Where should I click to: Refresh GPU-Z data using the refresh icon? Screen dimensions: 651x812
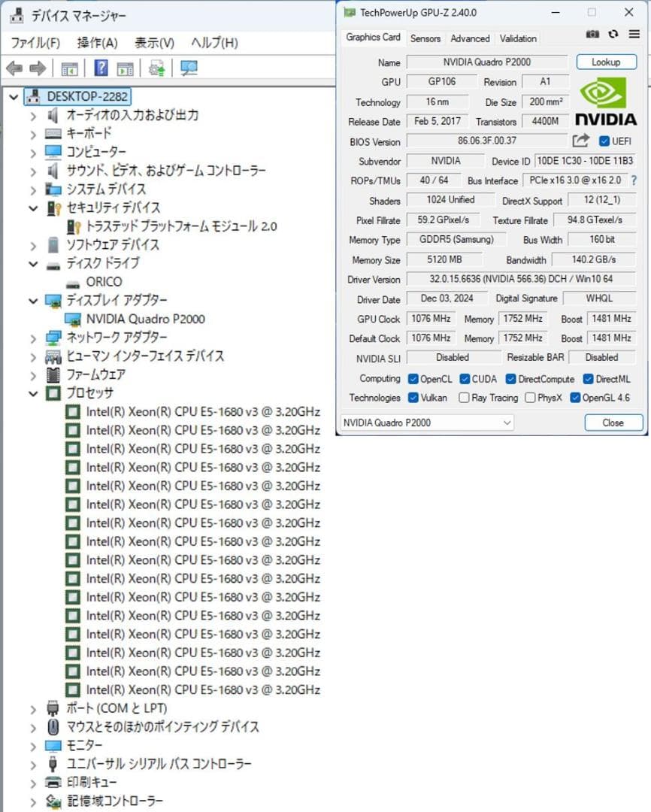click(x=612, y=34)
